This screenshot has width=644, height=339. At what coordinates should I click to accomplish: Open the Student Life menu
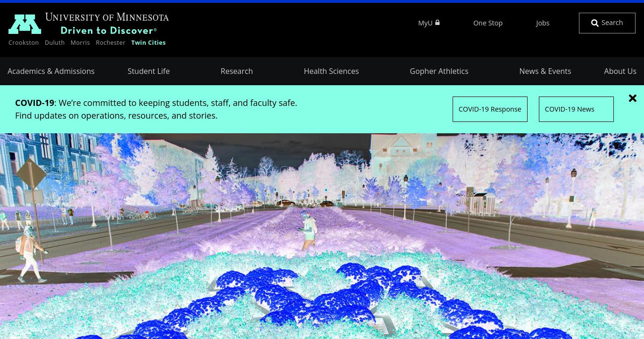pyautogui.click(x=149, y=71)
